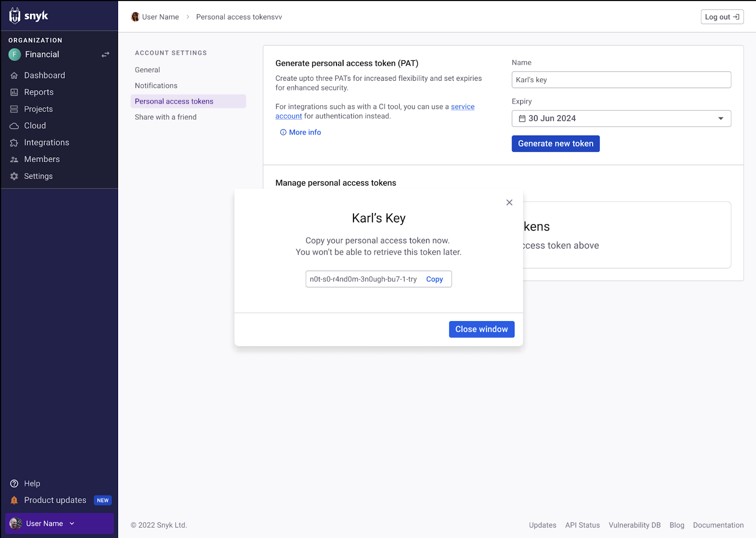Viewport: 756px width, 538px height.
Task: Click the token Name input field
Action: 621,80
